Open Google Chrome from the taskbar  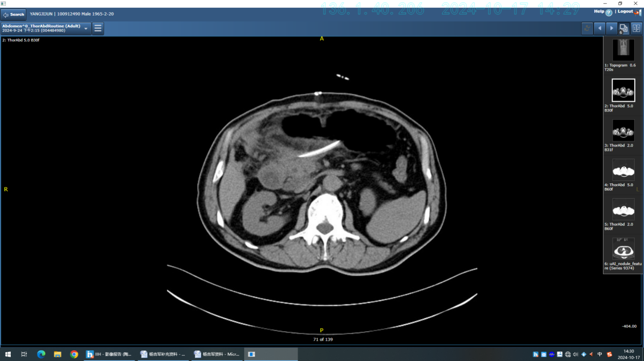(74, 354)
